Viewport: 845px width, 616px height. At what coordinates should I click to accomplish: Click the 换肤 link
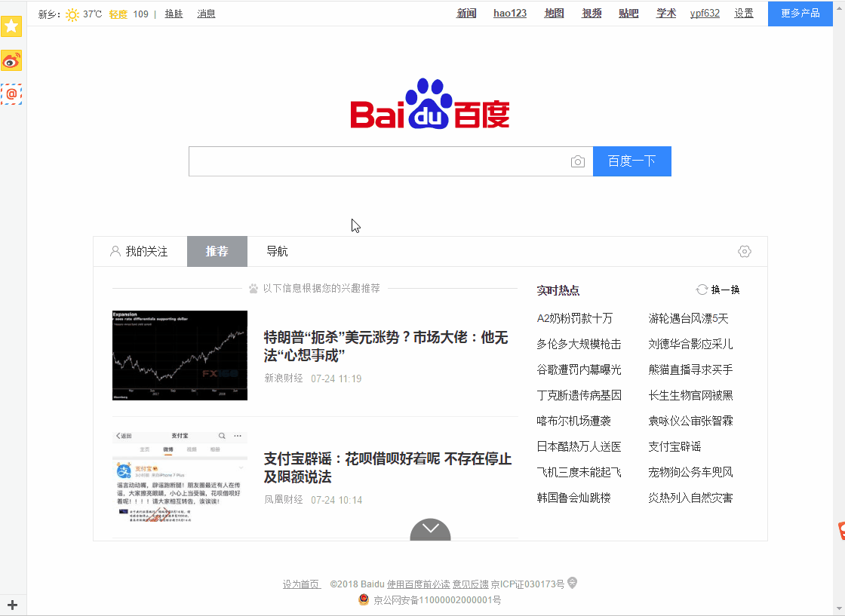pos(174,14)
